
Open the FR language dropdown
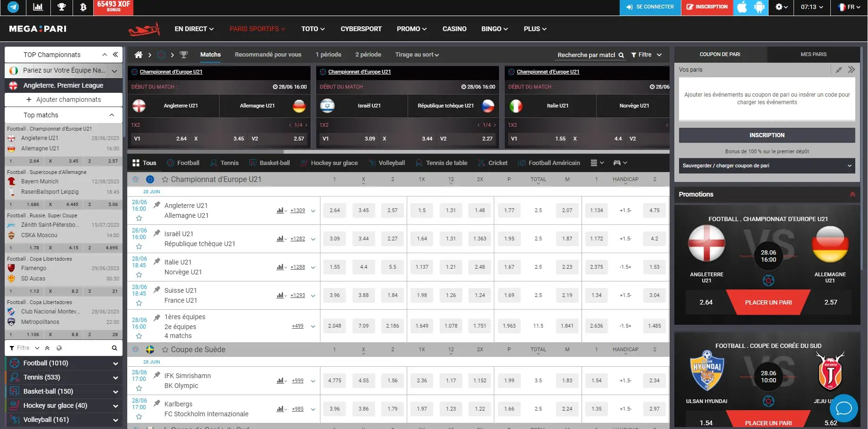849,7
